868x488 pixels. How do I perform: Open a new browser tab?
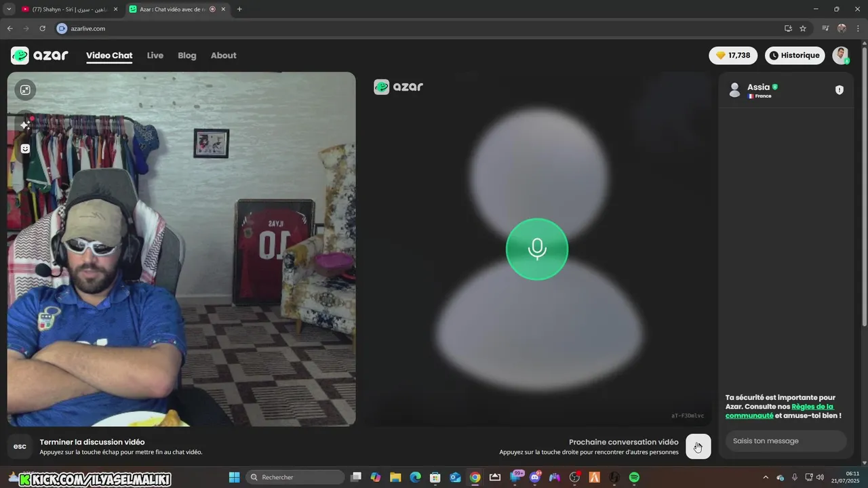pyautogui.click(x=239, y=9)
